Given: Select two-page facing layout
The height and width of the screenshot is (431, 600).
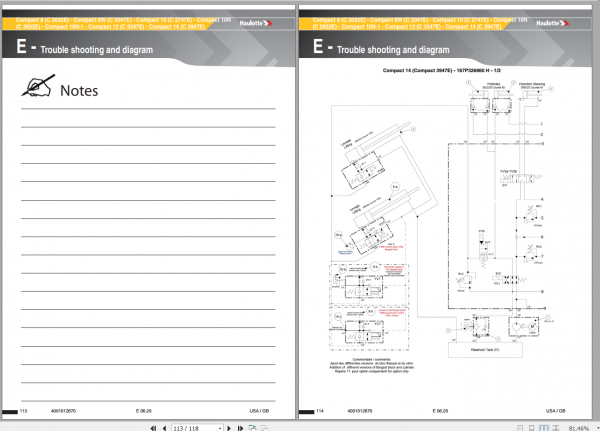Looking at the screenshot, I should point(544,428).
